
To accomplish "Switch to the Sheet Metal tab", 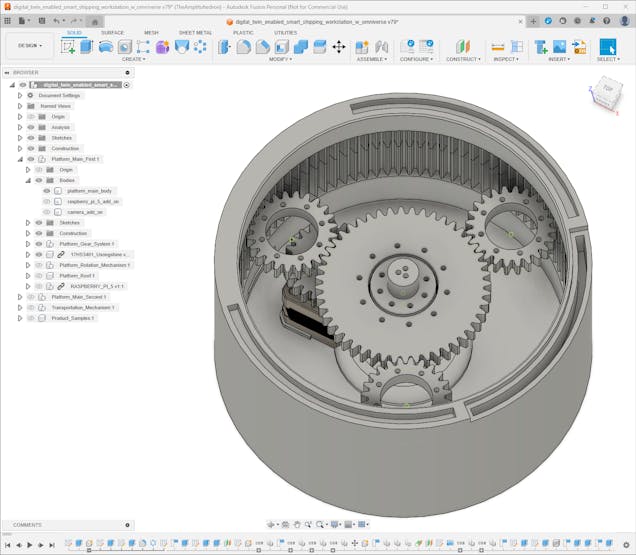I will point(195,32).
